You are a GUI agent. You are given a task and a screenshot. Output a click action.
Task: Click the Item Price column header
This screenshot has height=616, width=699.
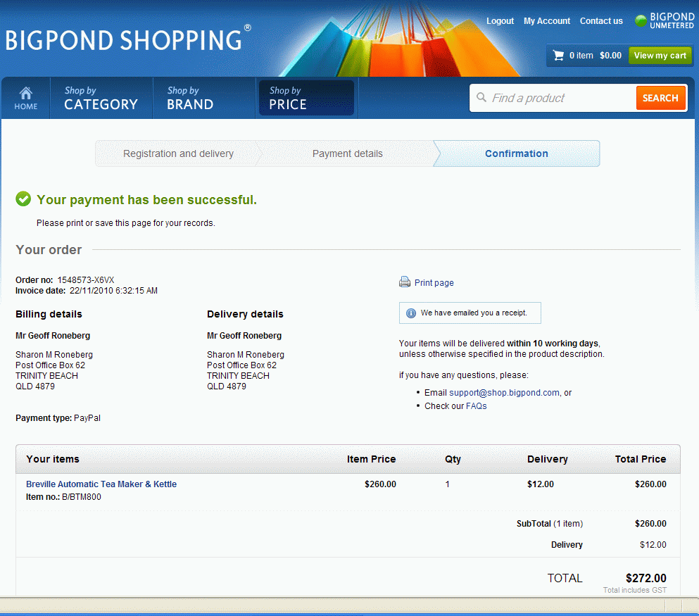tap(372, 459)
